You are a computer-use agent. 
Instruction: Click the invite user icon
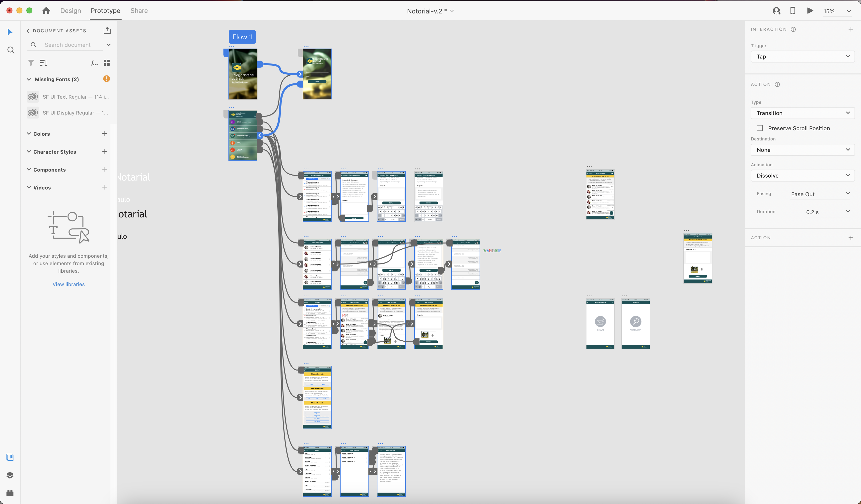pos(776,11)
